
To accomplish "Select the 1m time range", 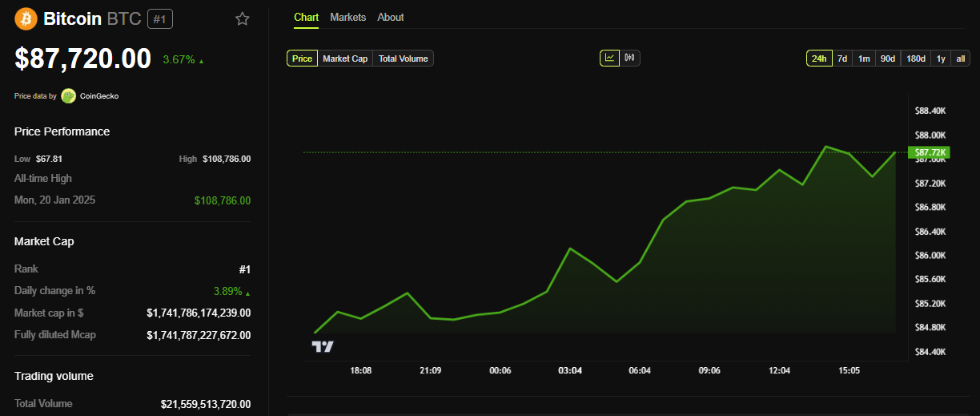I will tap(864, 59).
